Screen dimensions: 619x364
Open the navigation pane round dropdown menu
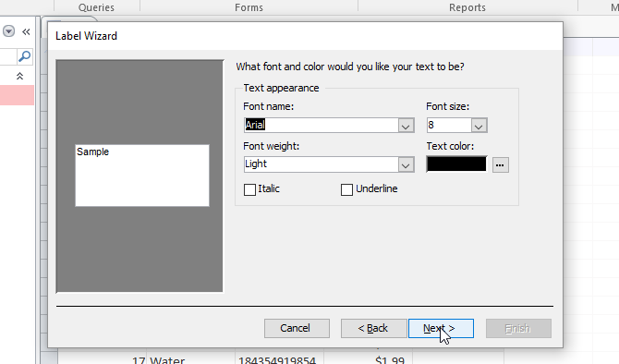[8, 31]
